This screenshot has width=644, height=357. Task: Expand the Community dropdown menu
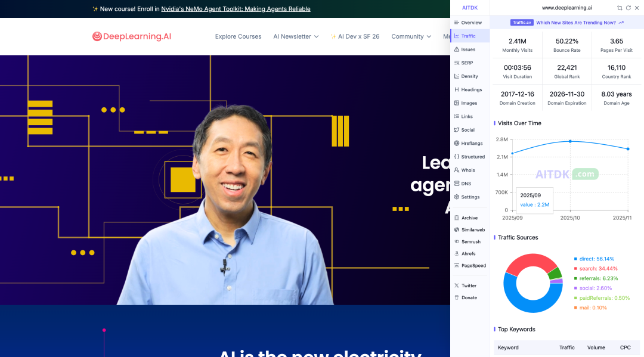pos(411,36)
